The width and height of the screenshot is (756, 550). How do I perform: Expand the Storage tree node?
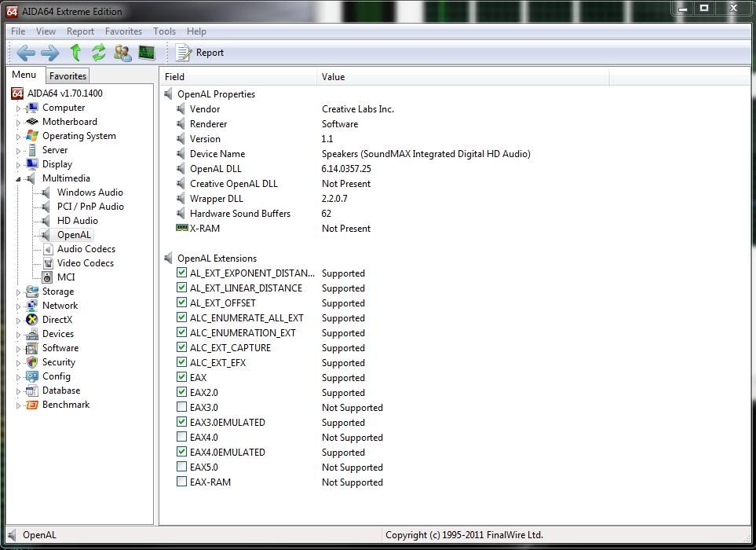coord(18,292)
